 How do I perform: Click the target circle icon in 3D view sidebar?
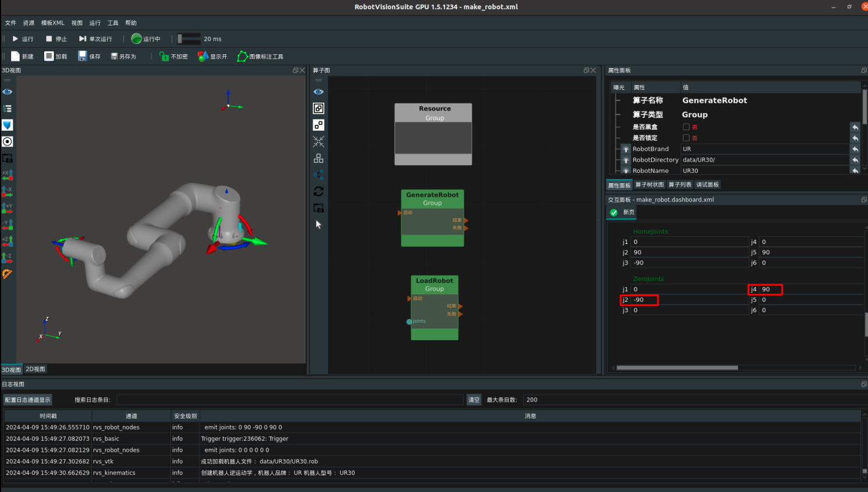pyautogui.click(x=8, y=142)
